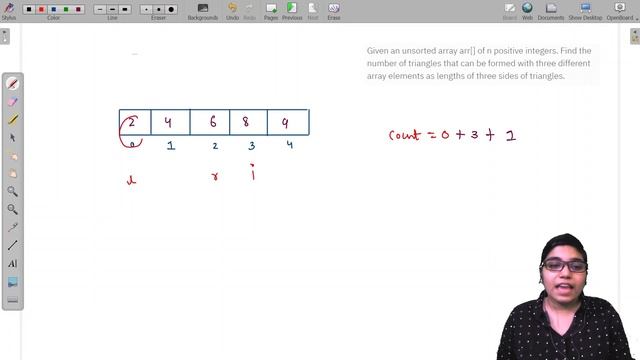The image size is (640, 360).
Task: Select the dark red pen color
Action: coord(78,9)
